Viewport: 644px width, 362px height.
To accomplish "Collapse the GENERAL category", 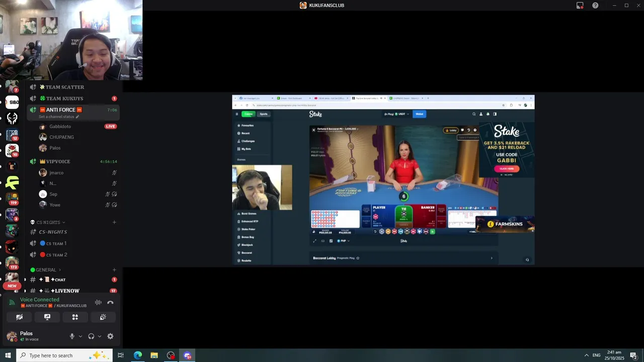I will coord(45,270).
